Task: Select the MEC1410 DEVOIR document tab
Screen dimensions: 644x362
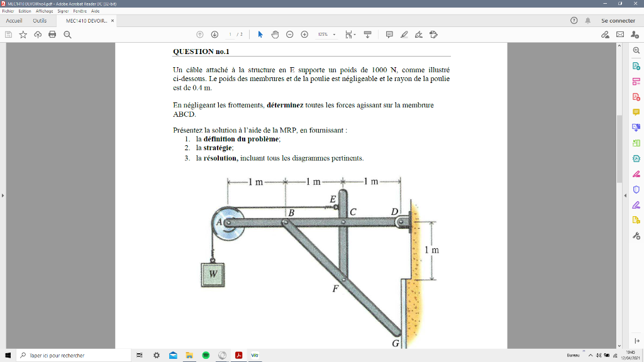Action: click(x=86, y=21)
